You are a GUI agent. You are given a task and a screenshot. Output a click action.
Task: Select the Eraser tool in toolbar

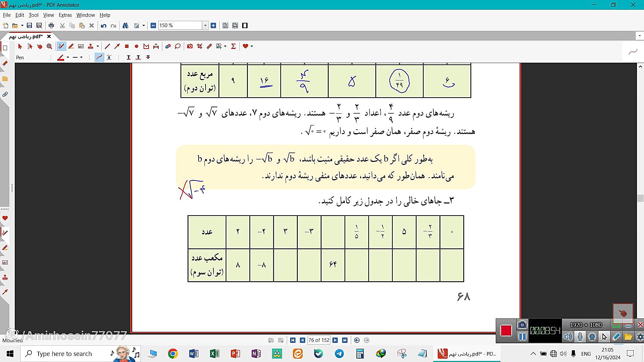pyautogui.click(x=168, y=46)
